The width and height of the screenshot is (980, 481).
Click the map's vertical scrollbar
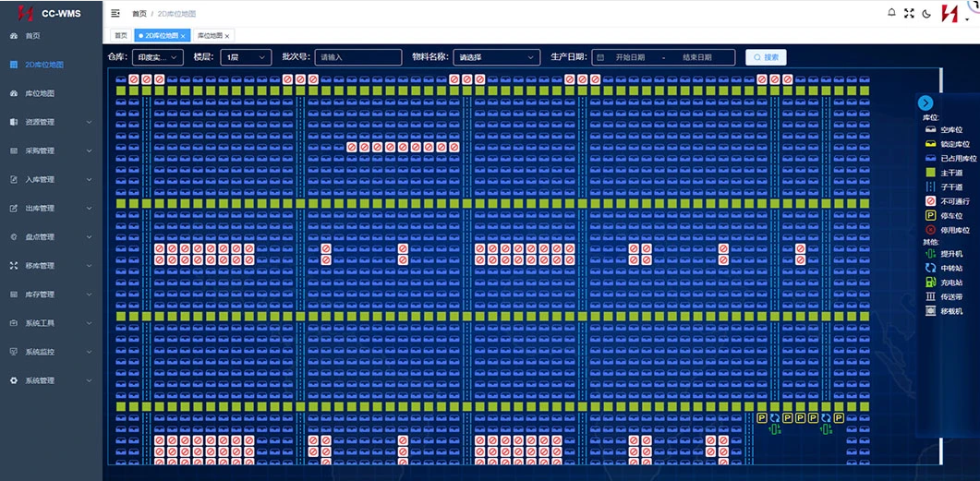pyautogui.click(x=940, y=266)
